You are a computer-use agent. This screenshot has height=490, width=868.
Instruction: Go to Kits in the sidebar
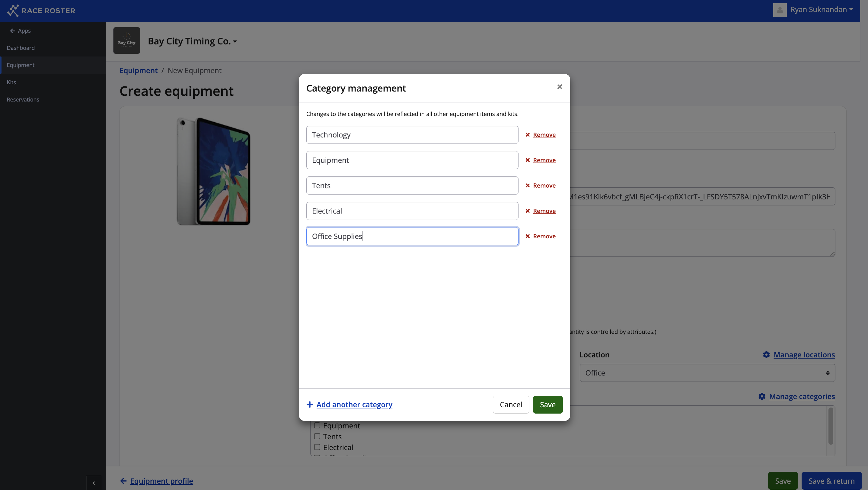[x=11, y=82]
